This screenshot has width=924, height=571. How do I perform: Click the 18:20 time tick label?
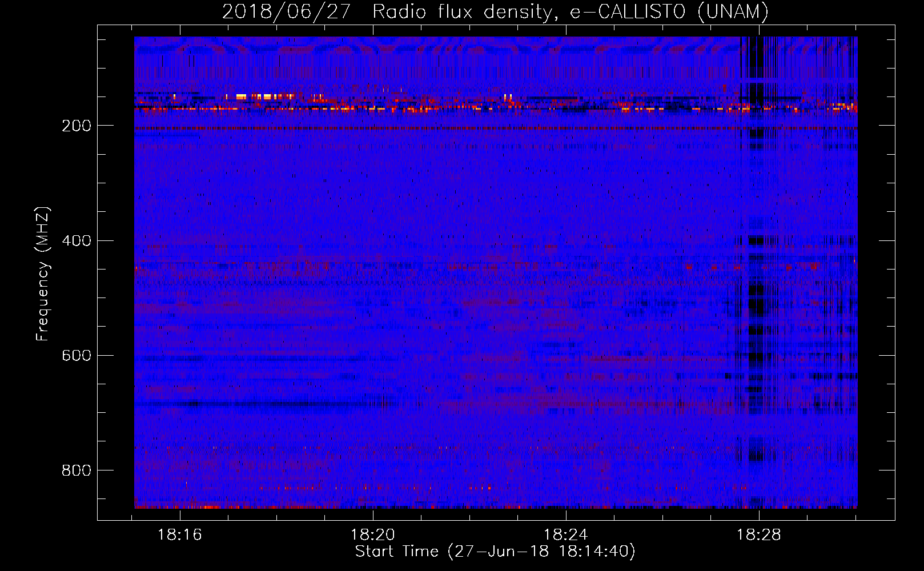(373, 535)
